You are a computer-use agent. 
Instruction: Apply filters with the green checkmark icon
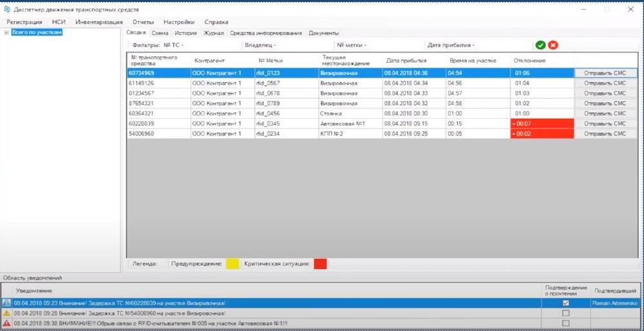tap(541, 45)
